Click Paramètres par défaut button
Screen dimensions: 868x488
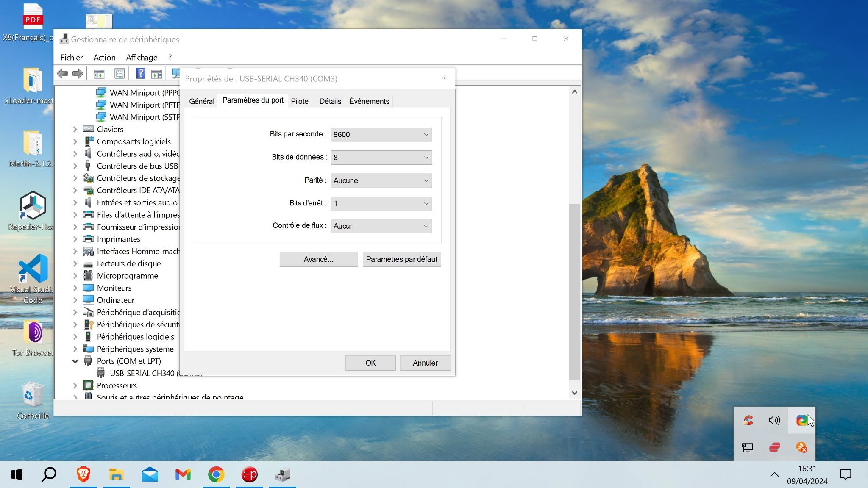coord(401,259)
